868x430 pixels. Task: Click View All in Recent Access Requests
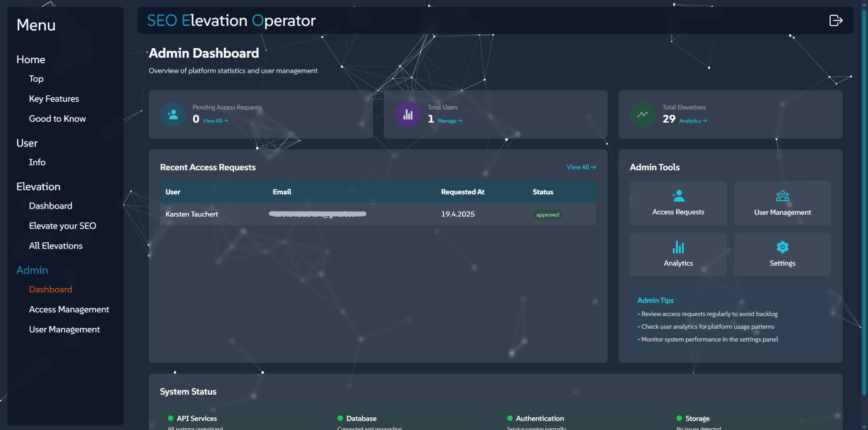click(581, 167)
